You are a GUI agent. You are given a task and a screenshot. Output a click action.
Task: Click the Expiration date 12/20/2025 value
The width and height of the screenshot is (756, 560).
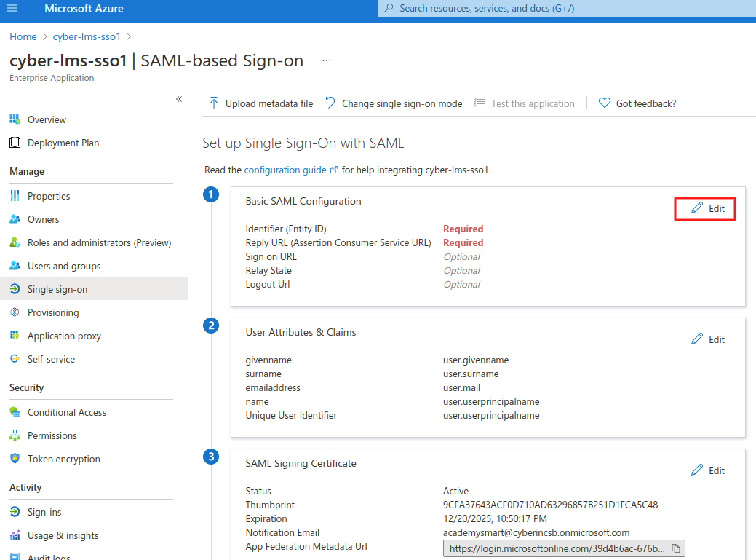point(496,518)
